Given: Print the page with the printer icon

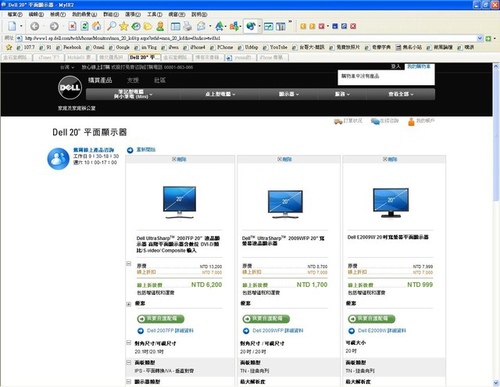Looking at the screenshot, I should 188,26.
